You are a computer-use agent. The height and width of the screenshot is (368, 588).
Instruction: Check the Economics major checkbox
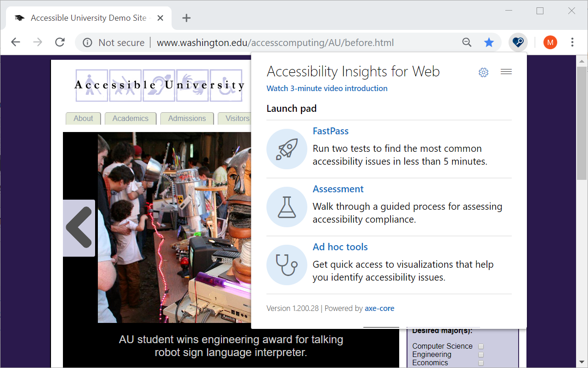(x=481, y=363)
